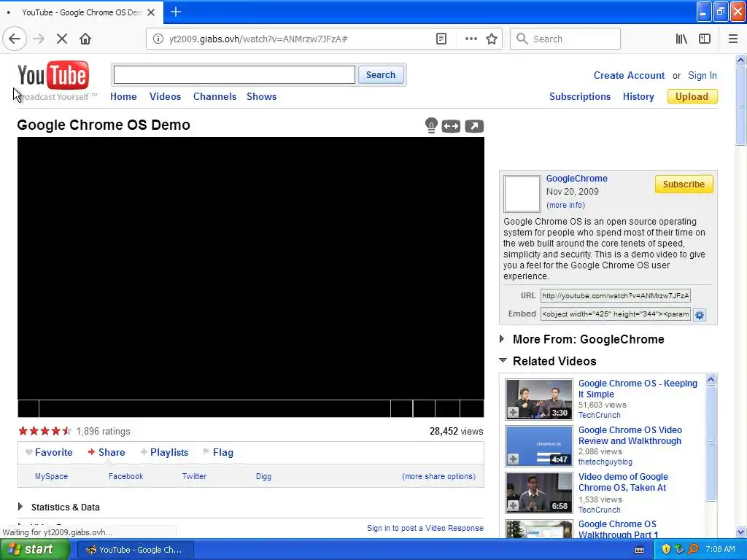This screenshot has height=560, width=747.
Task: Click the on-screen keyboard tray icon
Action: coord(639,550)
